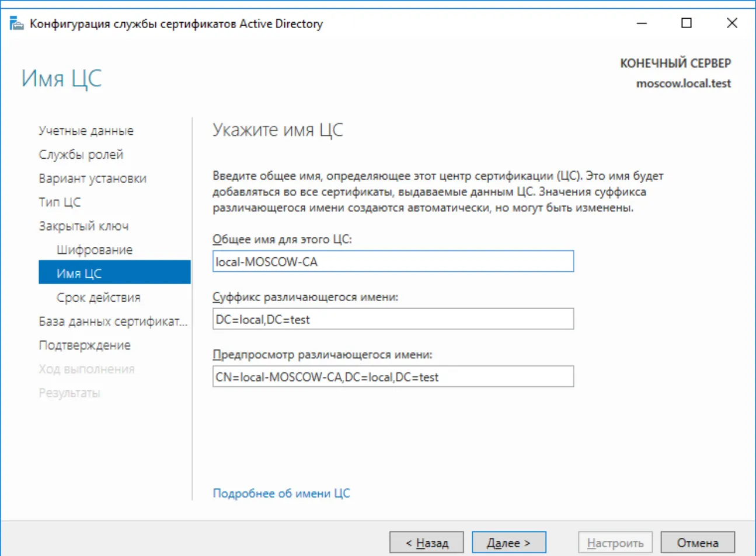Viewport: 756px width, 556px height.
Task: Go to the Шифрование step
Action: coord(95,250)
